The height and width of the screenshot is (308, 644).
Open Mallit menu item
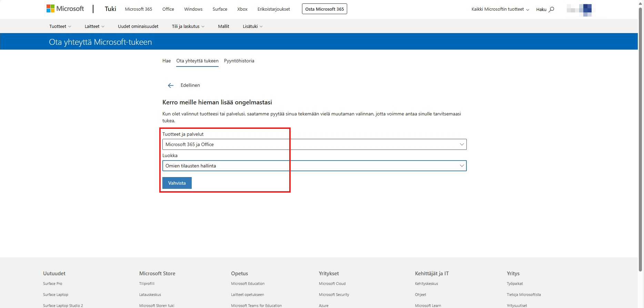click(x=223, y=26)
